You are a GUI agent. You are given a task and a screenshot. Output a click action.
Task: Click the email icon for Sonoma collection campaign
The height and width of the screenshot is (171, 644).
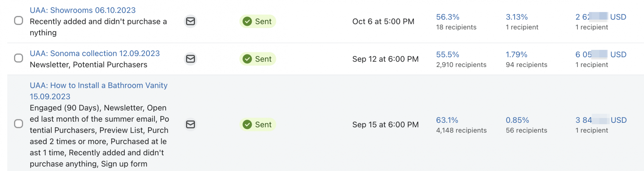[x=190, y=59]
